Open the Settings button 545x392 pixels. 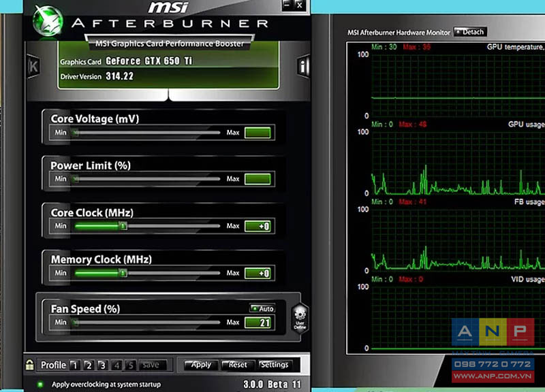pyautogui.click(x=275, y=365)
